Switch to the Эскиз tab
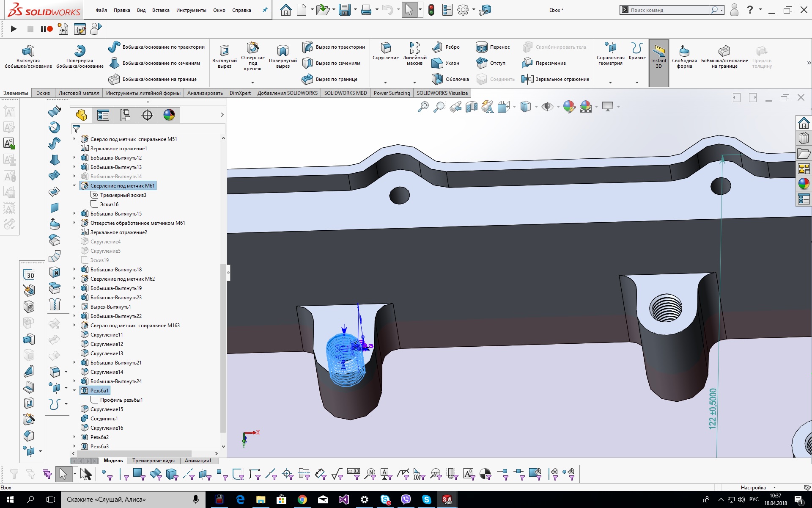The image size is (812, 508). 43,93
